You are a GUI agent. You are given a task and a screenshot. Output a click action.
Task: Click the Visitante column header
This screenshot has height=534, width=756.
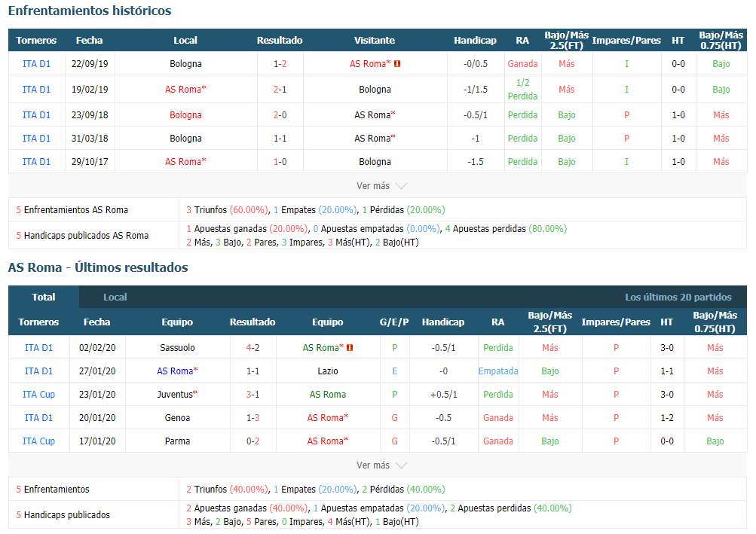pyautogui.click(x=375, y=41)
